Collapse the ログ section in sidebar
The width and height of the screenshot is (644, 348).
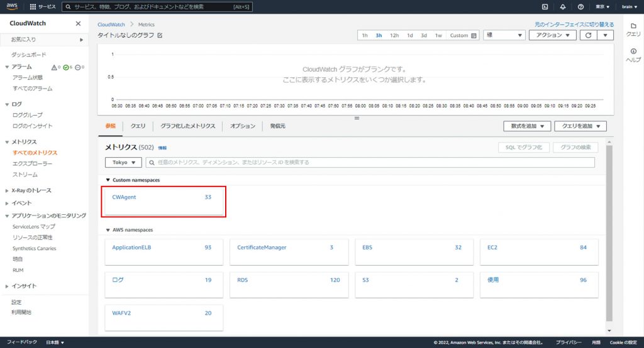[7, 105]
